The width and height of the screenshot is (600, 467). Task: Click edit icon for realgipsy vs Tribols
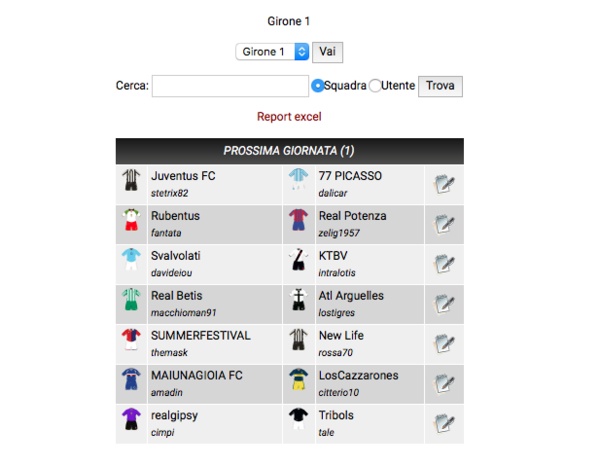[444, 423]
